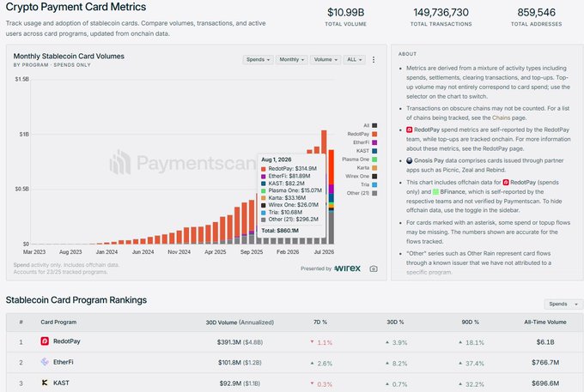Click the RedotPay logo in rankings row
Image resolution: width=584 pixels, height=392 pixels.
45,341
